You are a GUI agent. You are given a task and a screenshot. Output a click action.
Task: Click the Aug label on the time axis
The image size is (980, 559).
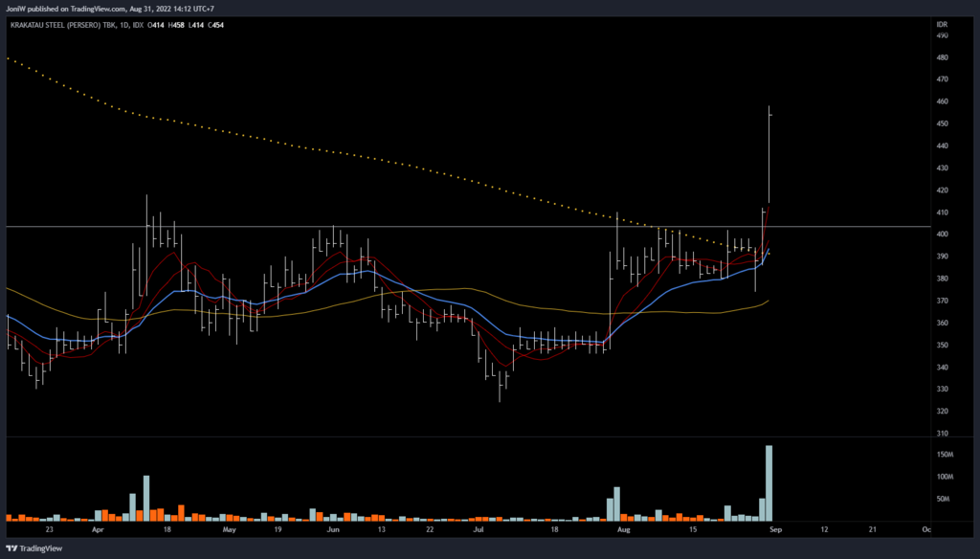tap(624, 528)
